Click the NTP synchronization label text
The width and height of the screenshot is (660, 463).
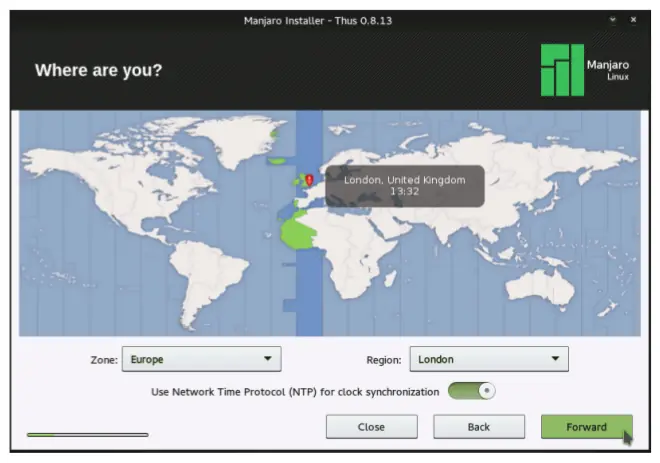click(295, 392)
